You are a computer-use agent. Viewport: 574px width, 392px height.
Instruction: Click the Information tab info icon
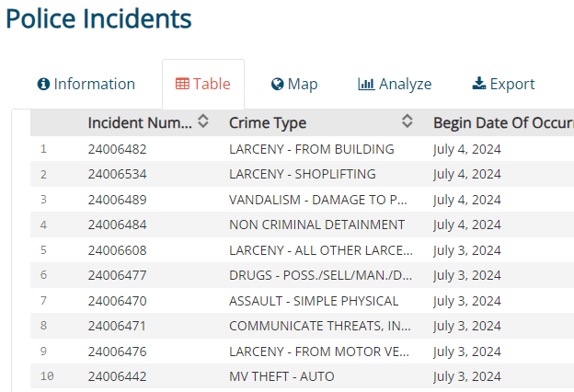(x=42, y=84)
